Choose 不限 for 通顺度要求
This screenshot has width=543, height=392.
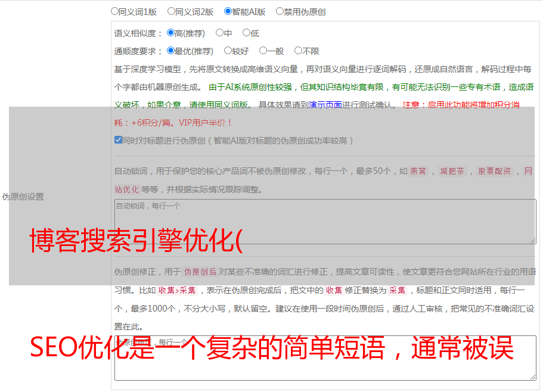coord(298,51)
